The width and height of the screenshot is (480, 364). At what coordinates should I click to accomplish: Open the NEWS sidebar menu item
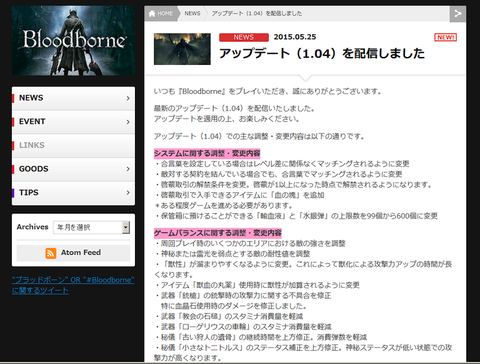tap(73, 98)
